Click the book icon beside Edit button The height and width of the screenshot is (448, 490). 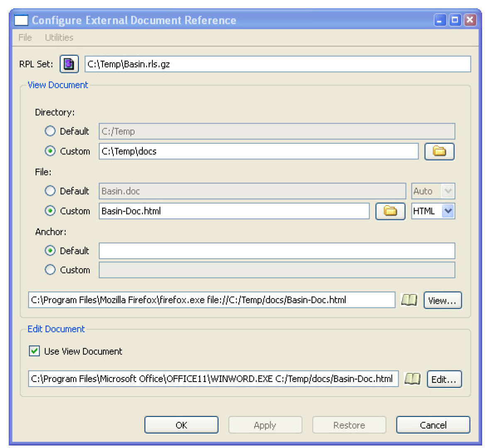[412, 379]
